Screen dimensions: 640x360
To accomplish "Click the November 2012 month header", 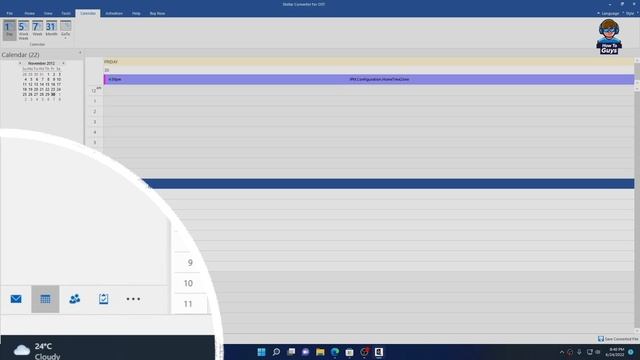I will pos(41,63).
